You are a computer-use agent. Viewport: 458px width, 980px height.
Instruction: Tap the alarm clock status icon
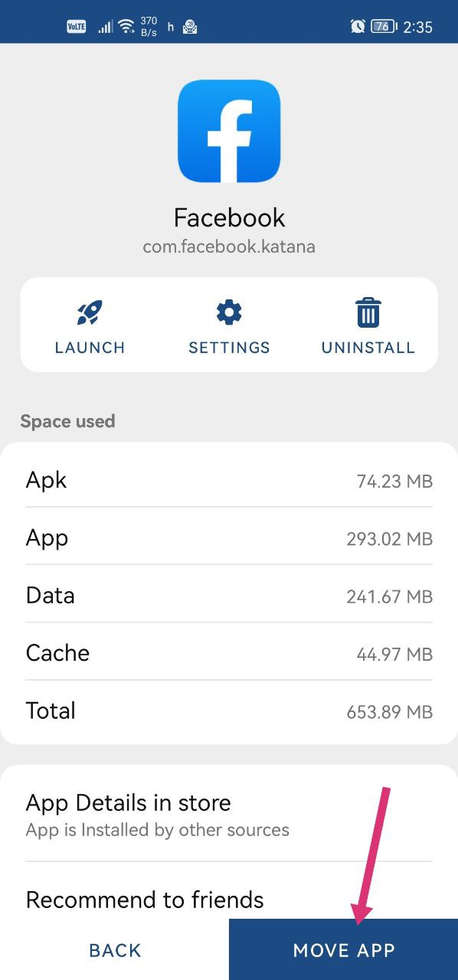pyautogui.click(x=358, y=26)
